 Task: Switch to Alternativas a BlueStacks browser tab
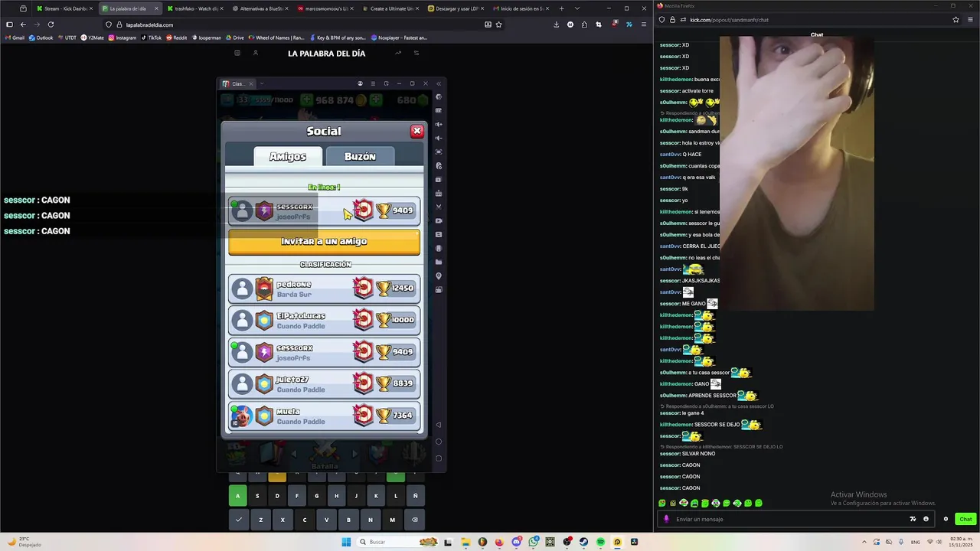click(260, 8)
